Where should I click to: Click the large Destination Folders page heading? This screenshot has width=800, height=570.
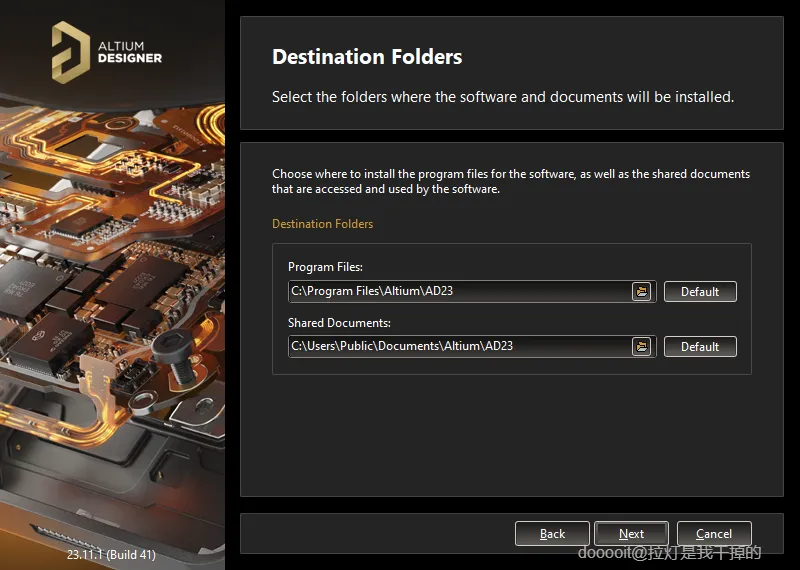(367, 57)
